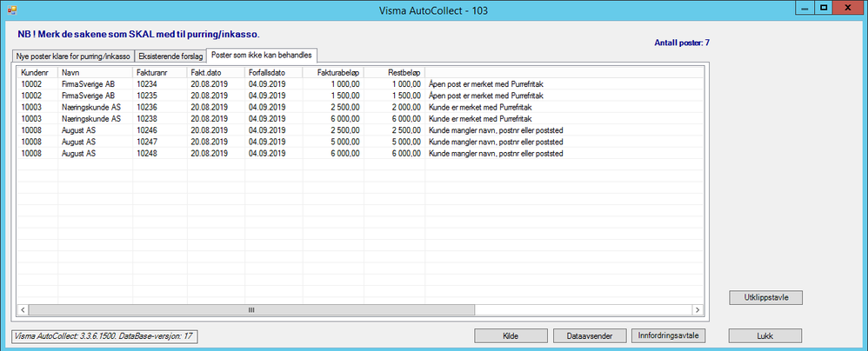Click 'Åpen post er merket med Purrefritak' in row 10234
The height and width of the screenshot is (351, 868).
click(488, 84)
